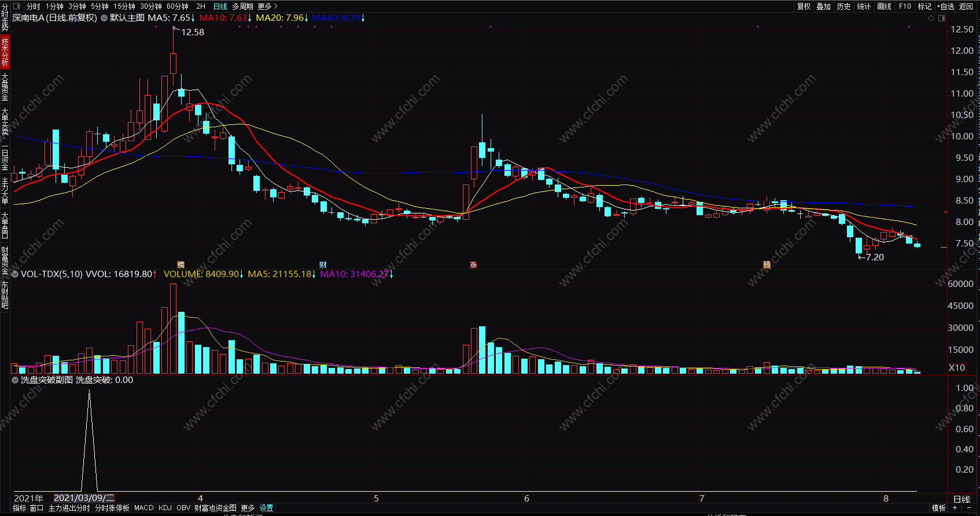This screenshot has width=980, height=516.
Task: Select the 2H timeframe
Action: (x=201, y=6)
